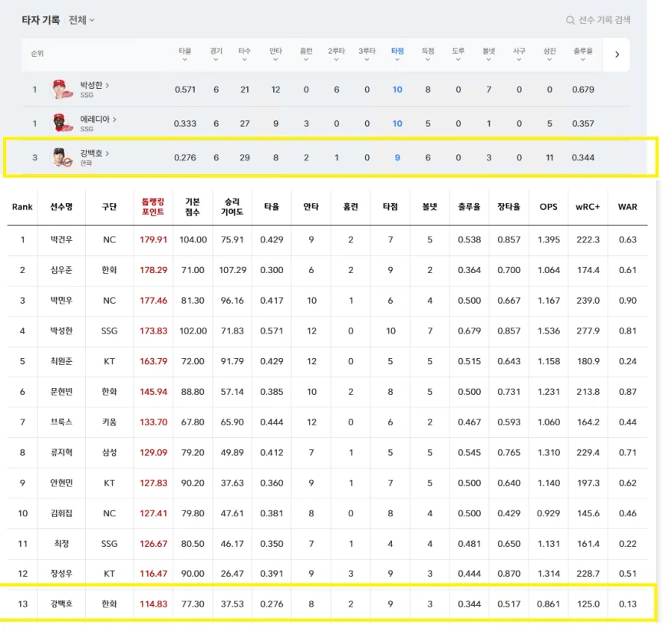672x635 pixels.
Task: Sort batter records by 도루 column
Action: coord(458,51)
